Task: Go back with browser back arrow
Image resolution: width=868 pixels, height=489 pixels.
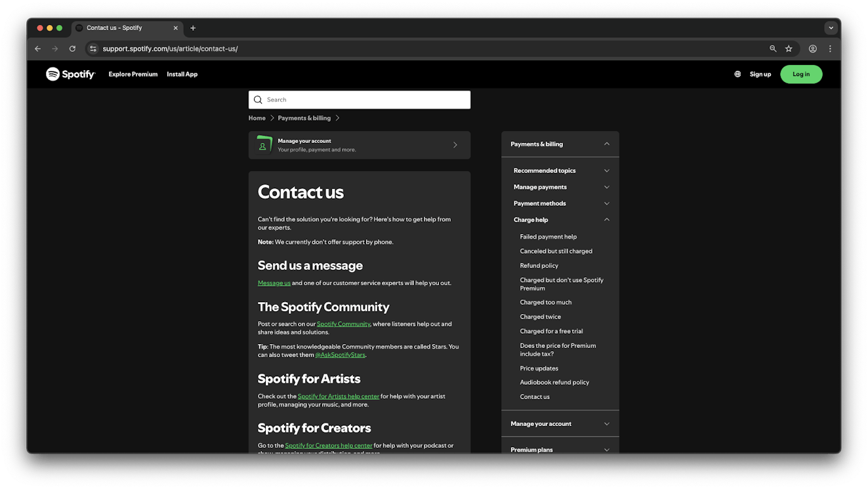Action: click(x=38, y=49)
